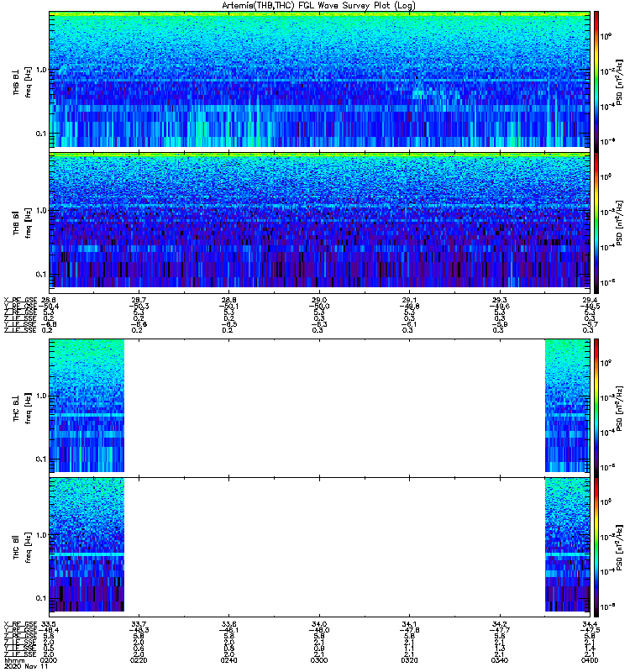Click the "0400" time label
The image size is (630, 672).
pos(590,660)
